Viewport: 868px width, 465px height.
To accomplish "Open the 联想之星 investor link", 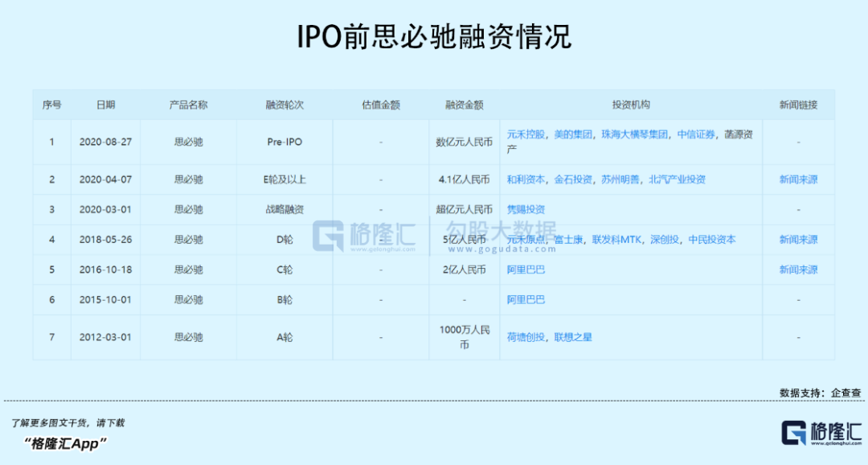I will 574,337.
